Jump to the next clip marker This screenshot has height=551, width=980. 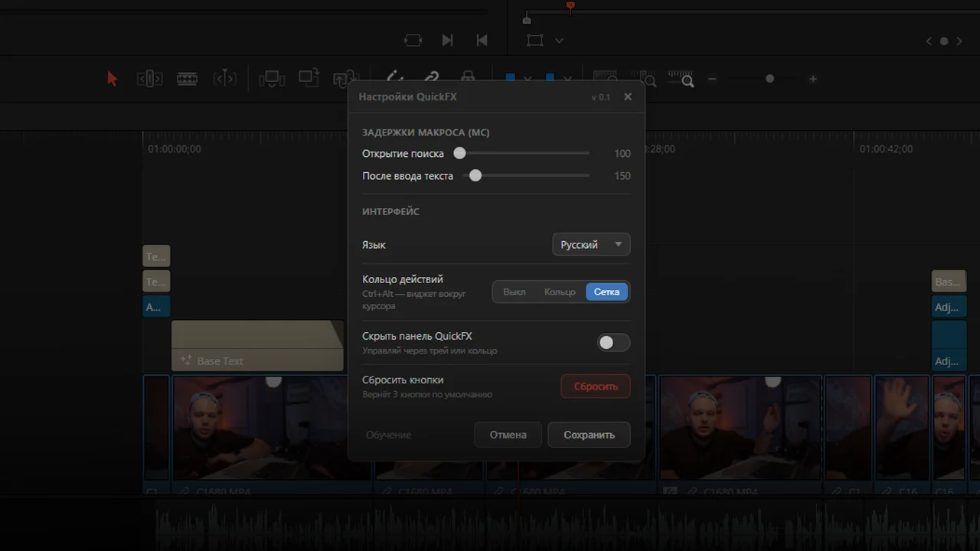(447, 41)
